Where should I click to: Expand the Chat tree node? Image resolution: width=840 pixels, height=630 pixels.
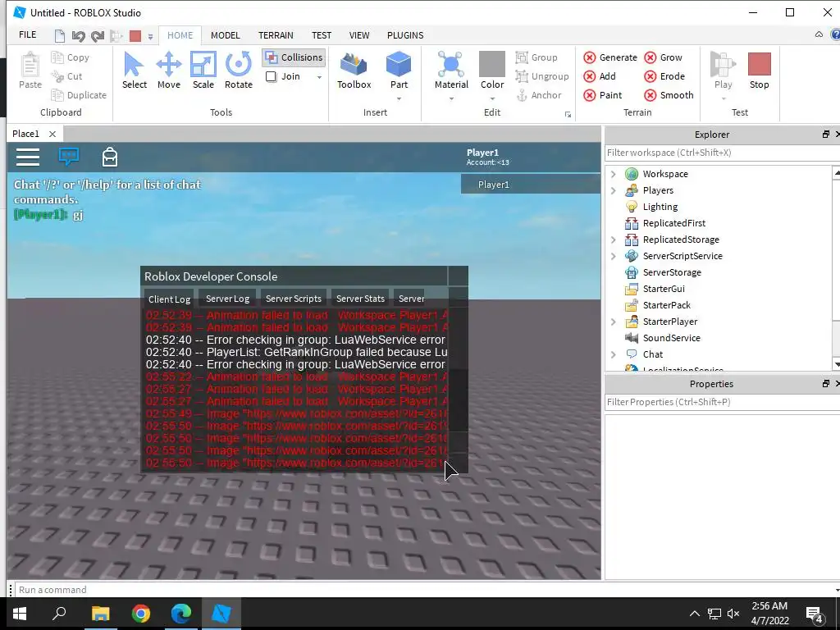pyautogui.click(x=614, y=354)
